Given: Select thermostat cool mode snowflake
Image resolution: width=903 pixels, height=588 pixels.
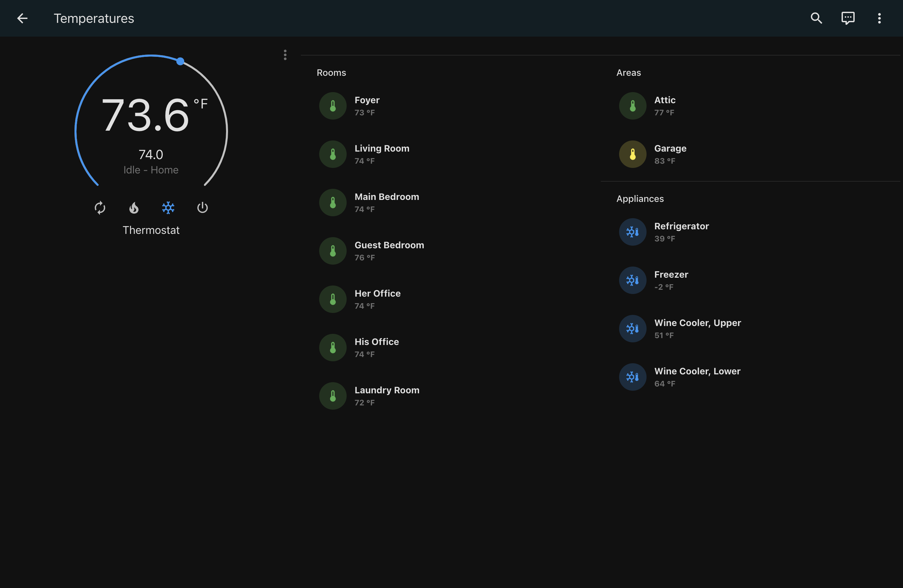Looking at the screenshot, I should tap(168, 207).
